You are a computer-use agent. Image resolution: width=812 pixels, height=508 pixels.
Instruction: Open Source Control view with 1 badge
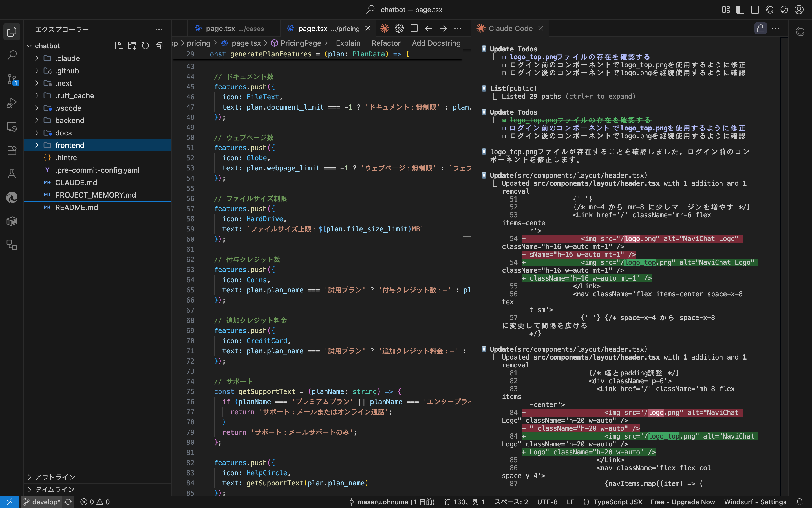(x=12, y=79)
